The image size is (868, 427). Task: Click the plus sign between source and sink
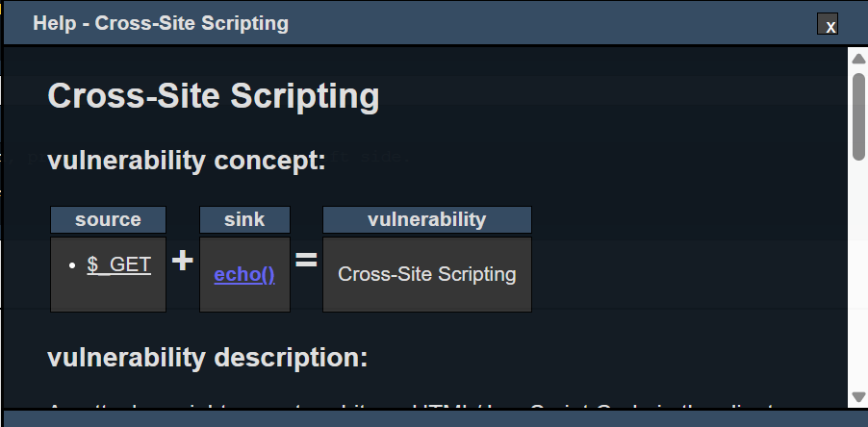point(182,261)
